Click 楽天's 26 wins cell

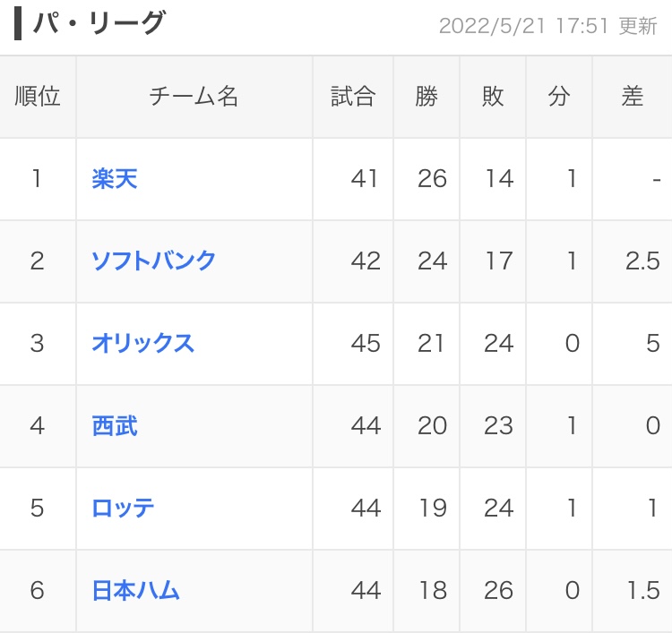(432, 179)
